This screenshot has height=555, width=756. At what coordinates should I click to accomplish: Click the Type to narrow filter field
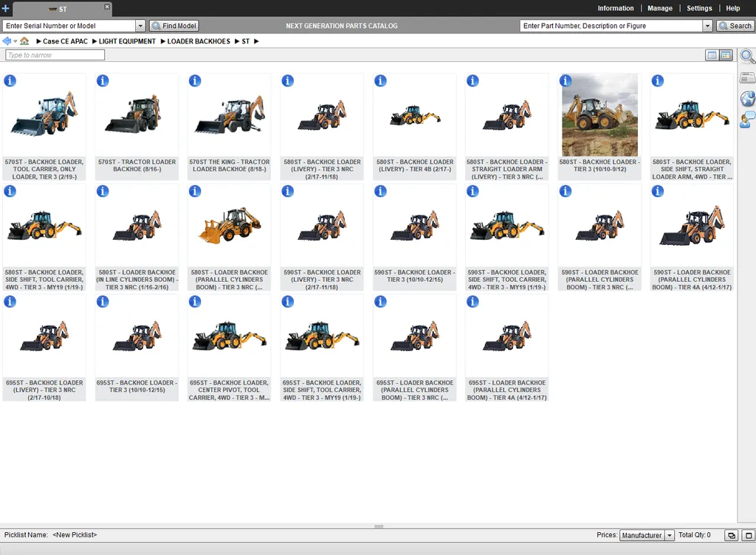click(x=55, y=55)
